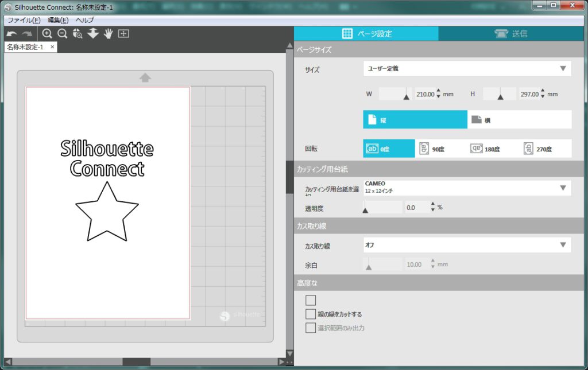
Task: Click the vertical scrollbar down arrow
Action: tap(289, 353)
